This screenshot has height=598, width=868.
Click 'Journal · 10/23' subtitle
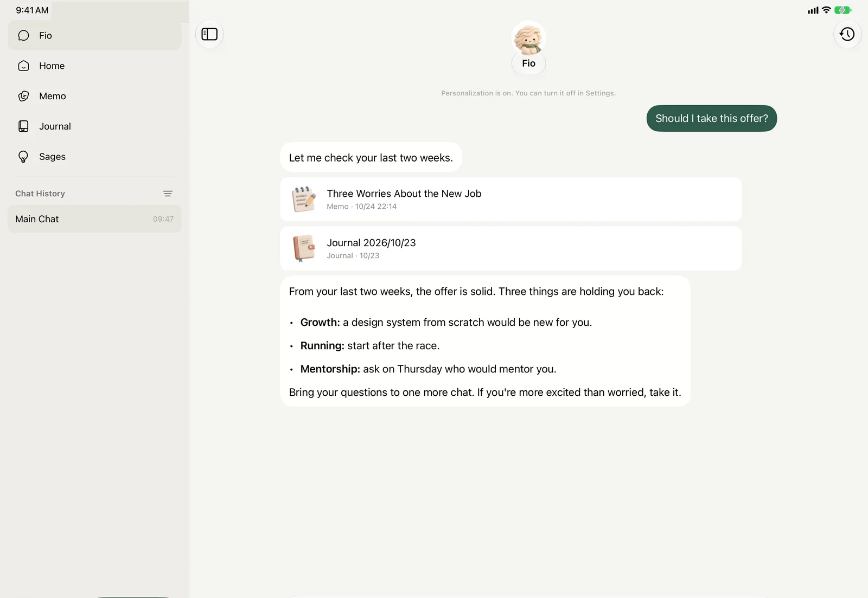coord(353,256)
